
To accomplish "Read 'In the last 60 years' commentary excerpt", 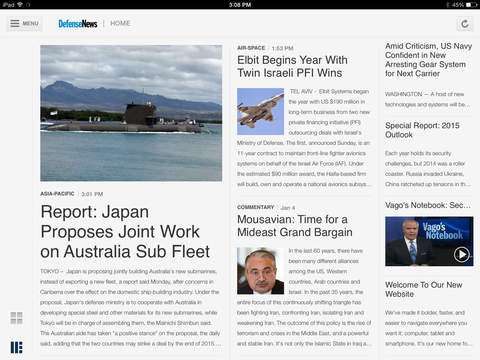I will (304, 297).
